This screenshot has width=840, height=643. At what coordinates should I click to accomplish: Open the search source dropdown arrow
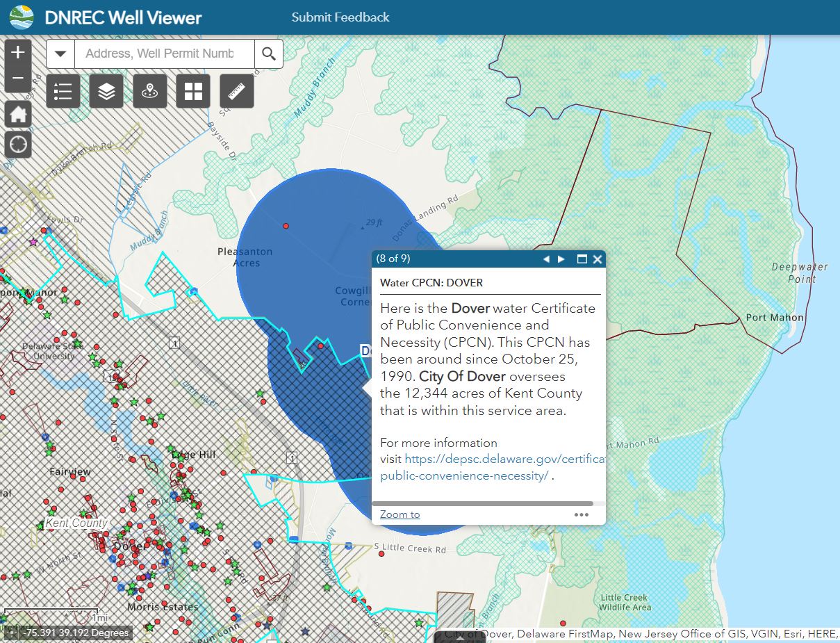60,54
